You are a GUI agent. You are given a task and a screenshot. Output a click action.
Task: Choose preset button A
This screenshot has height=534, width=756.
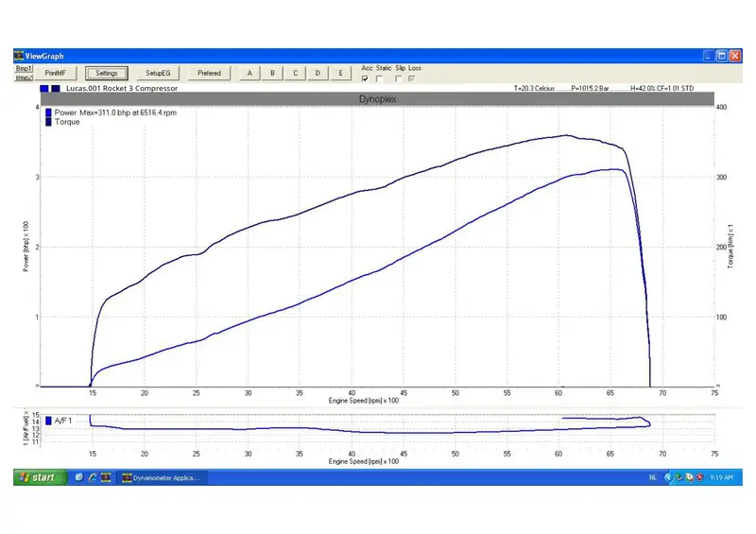coord(249,73)
